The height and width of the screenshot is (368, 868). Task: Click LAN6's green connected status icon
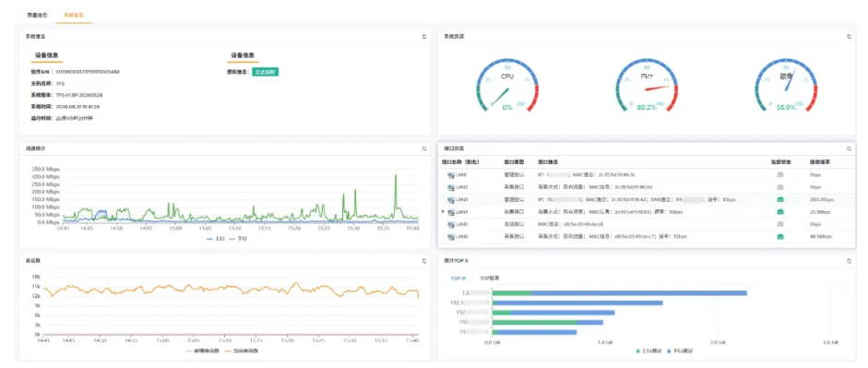click(780, 236)
